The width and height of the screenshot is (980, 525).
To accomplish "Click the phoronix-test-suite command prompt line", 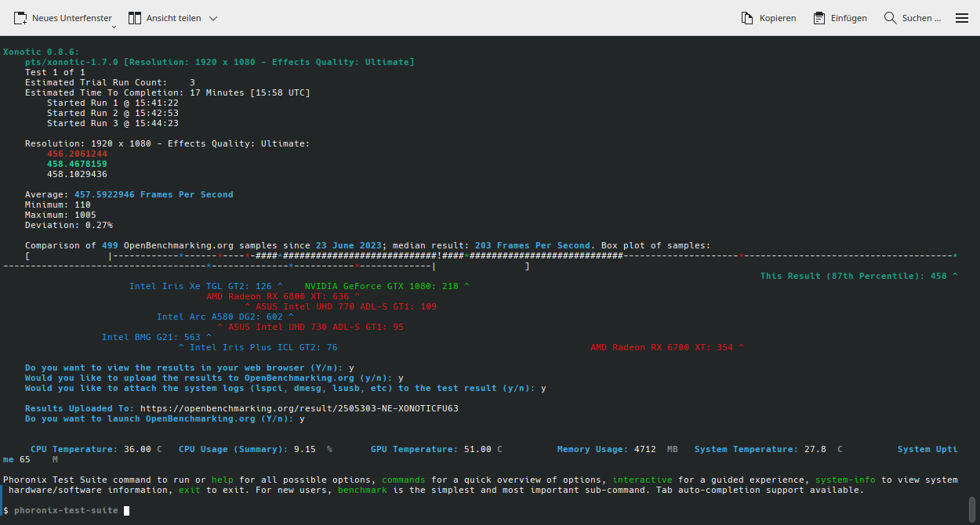I will 66,510.
